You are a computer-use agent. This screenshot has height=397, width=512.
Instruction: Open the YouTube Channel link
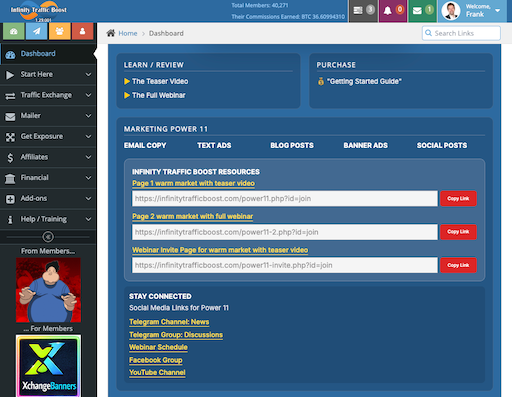click(157, 372)
